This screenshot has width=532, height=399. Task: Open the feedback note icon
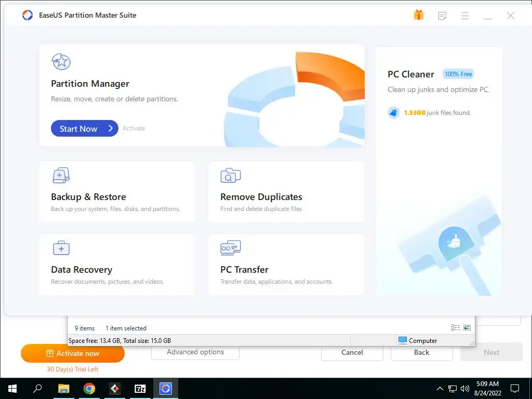442,16
